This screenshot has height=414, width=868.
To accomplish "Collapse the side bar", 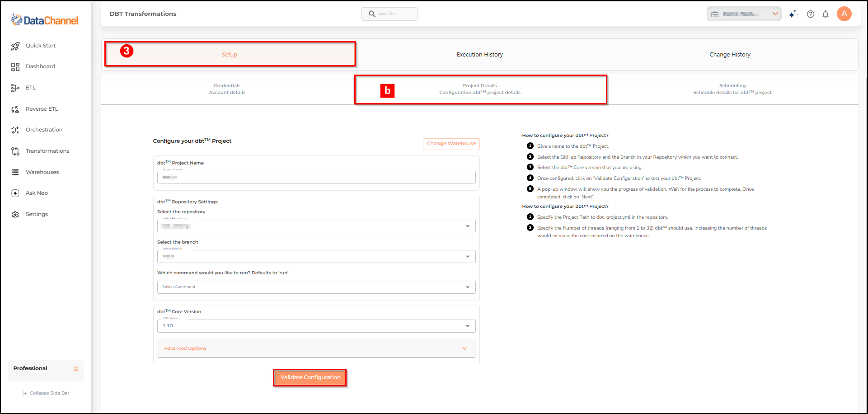I will click(x=46, y=393).
